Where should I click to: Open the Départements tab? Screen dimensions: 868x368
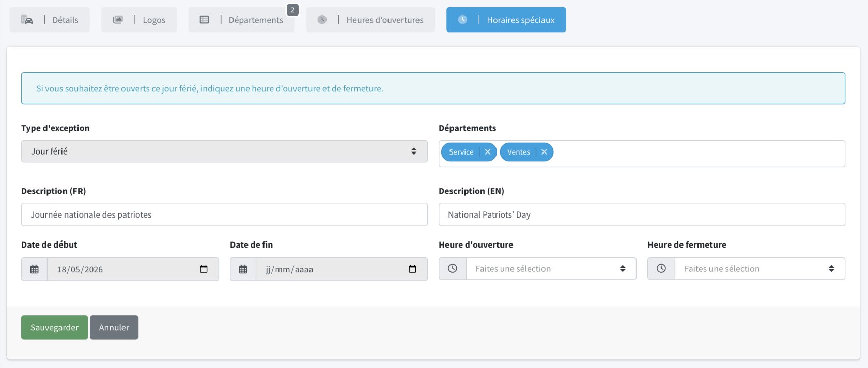coord(241,20)
